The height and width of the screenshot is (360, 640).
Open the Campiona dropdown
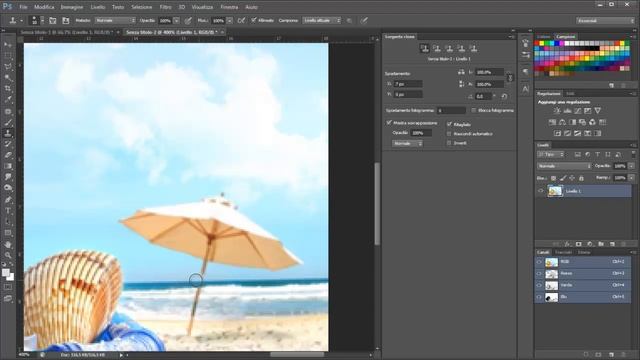click(322, 20)
